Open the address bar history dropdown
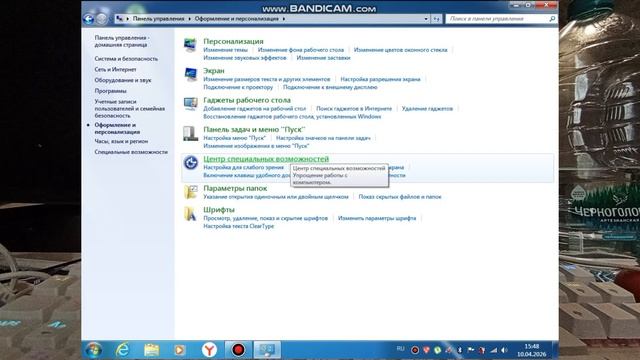 tap(426, 19)
